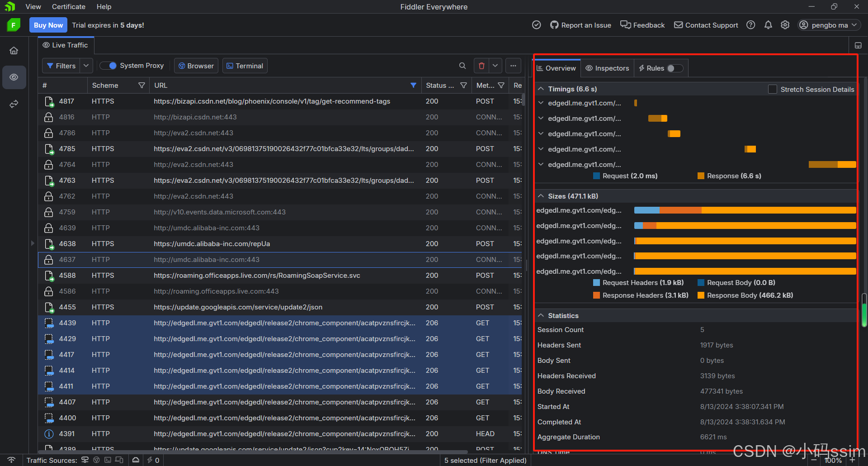Open the three-dot more options button
868x466 pixels.
513,66
